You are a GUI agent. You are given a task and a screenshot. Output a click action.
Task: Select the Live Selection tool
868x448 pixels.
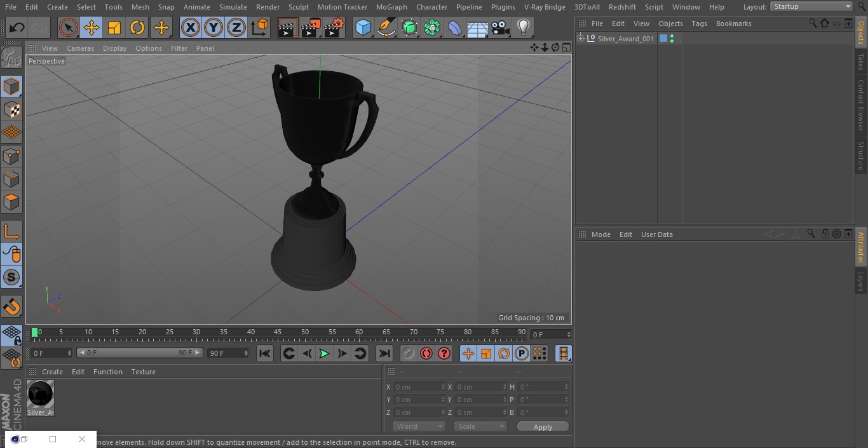pos(68,27)
